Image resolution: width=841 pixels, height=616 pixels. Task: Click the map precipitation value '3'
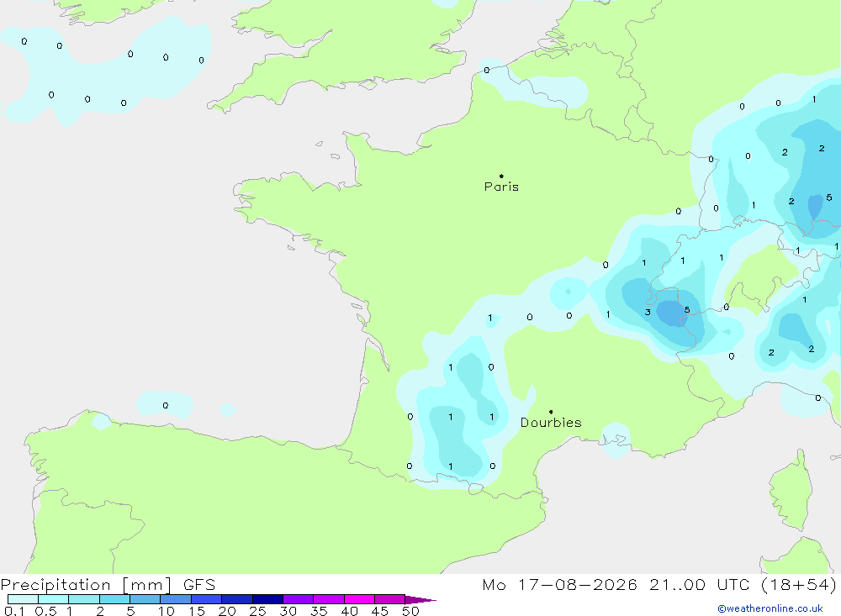pyautogui.click(x=648, y=312)
